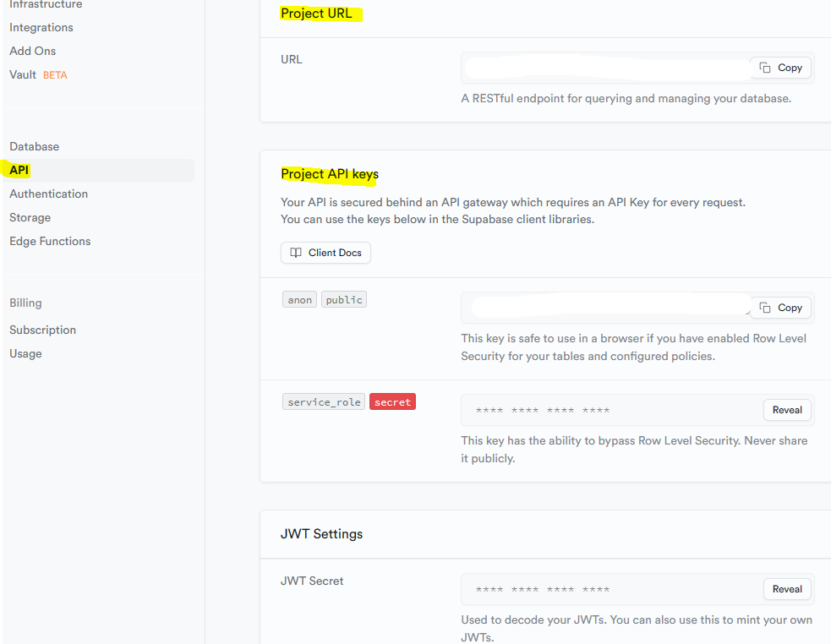View the Subscription page
This screenshot has width=831, height=644.
tap(42, 330)
